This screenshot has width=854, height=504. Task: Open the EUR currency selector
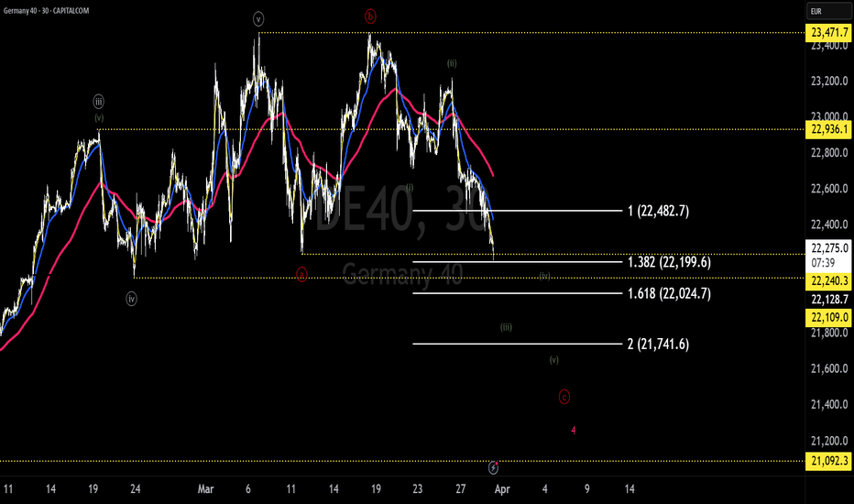coord(829,11)
